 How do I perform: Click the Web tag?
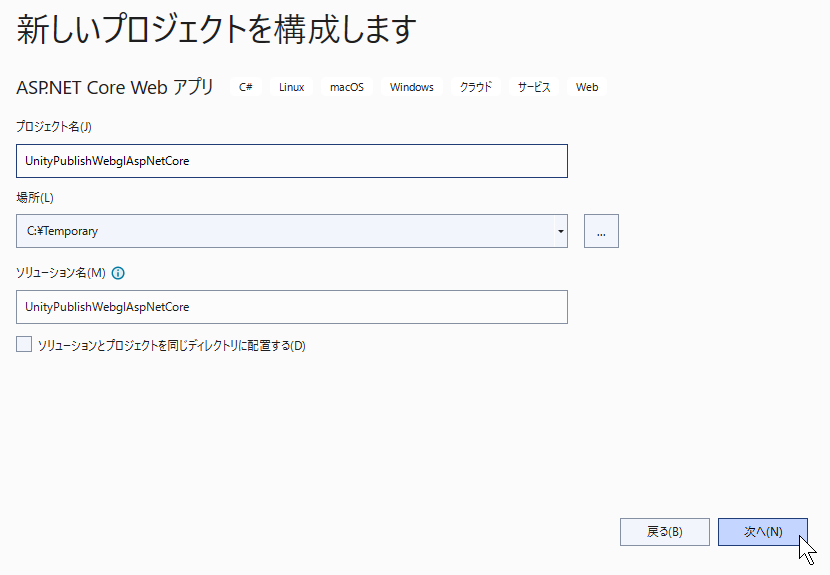(x=587, y=87)
